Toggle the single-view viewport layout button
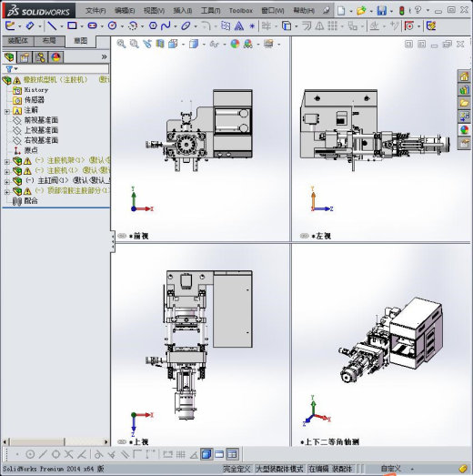 click(219, 454)
